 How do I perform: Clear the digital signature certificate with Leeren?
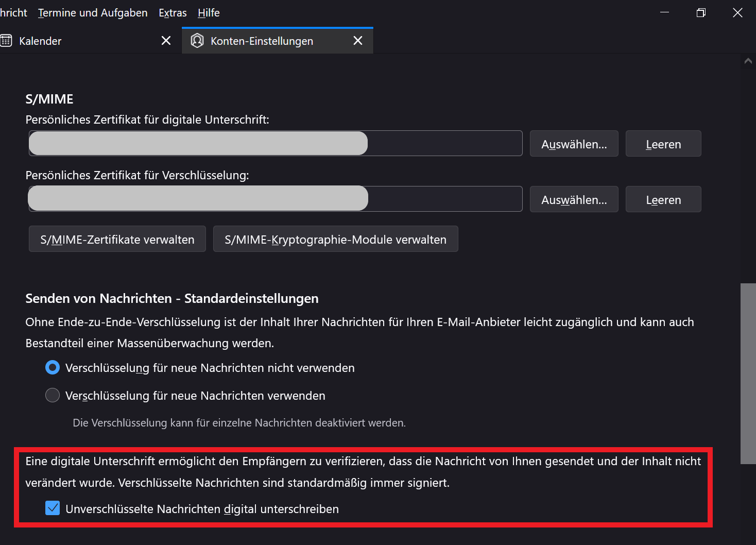pos(663,144)
